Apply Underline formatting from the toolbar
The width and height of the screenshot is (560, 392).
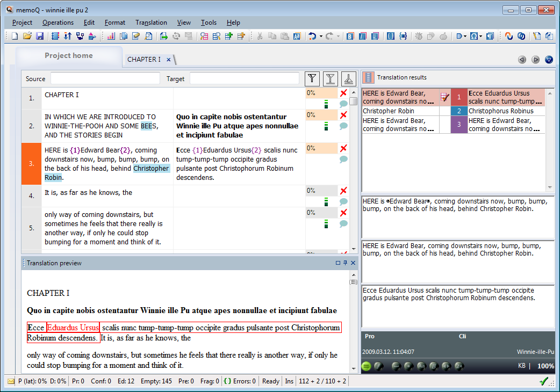click(x=375, y=36)
